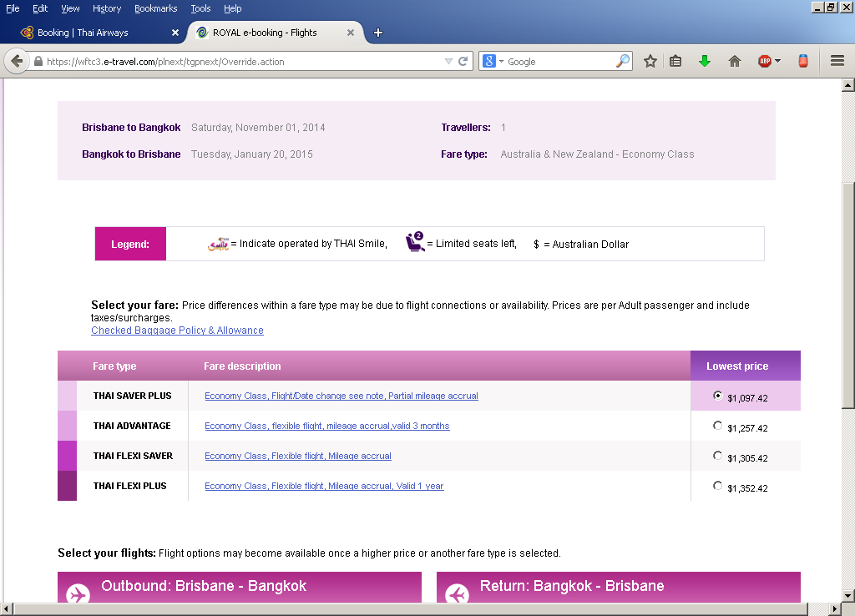Choose the THAI FLEXI PLUS $1,352.42 radio

pyautogui.click(x=718, y=486)
